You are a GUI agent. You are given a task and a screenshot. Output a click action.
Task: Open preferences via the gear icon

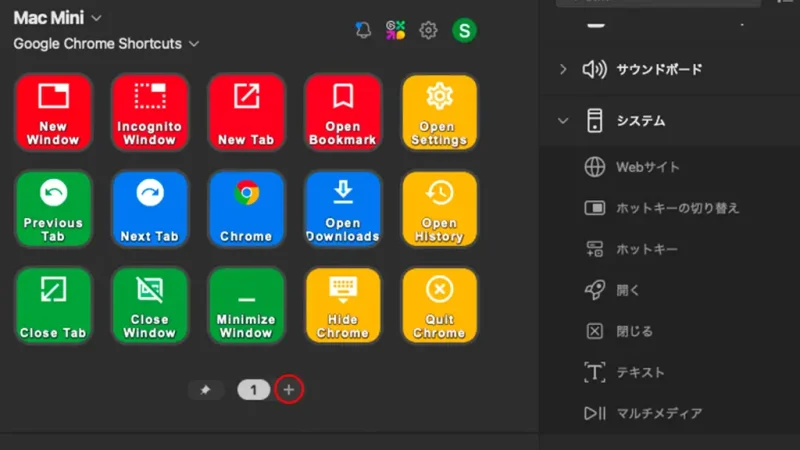click(x=428, y=30)
